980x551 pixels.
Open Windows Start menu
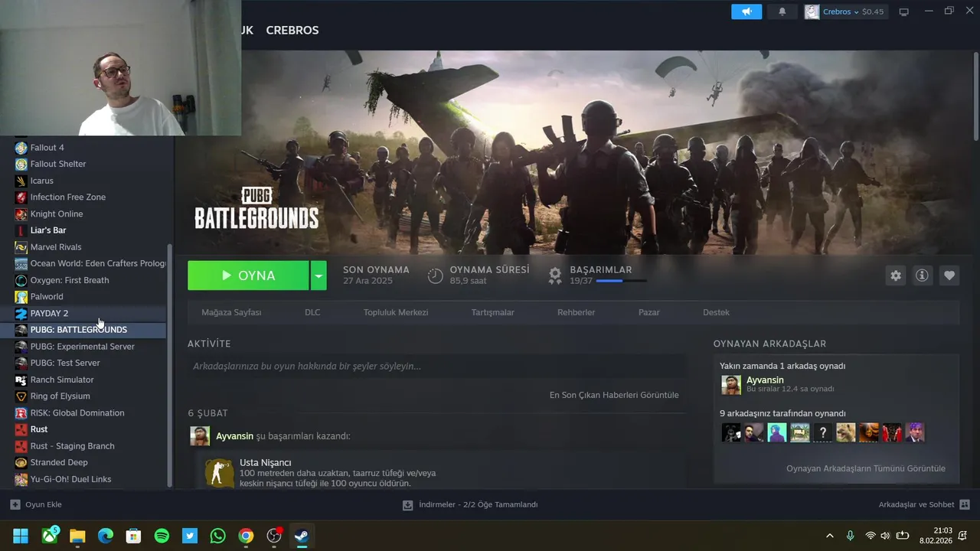21,536
